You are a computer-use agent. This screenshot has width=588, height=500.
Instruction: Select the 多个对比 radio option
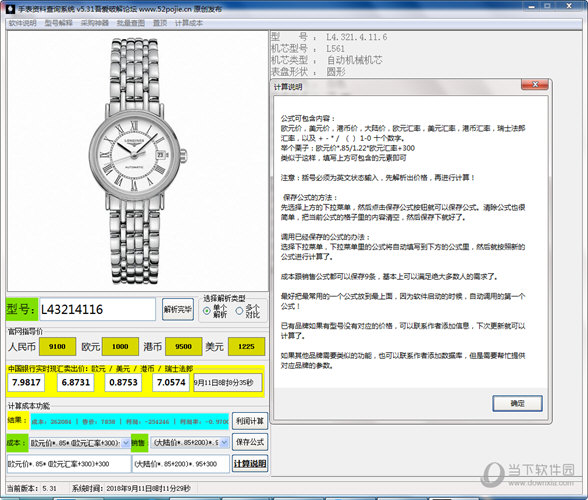click(x=248, y=311)
